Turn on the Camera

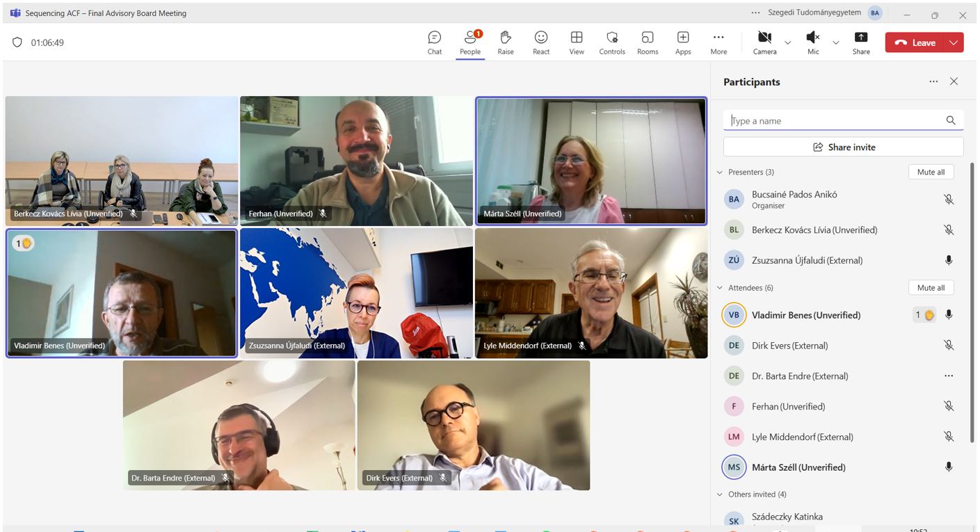point(764,42)
